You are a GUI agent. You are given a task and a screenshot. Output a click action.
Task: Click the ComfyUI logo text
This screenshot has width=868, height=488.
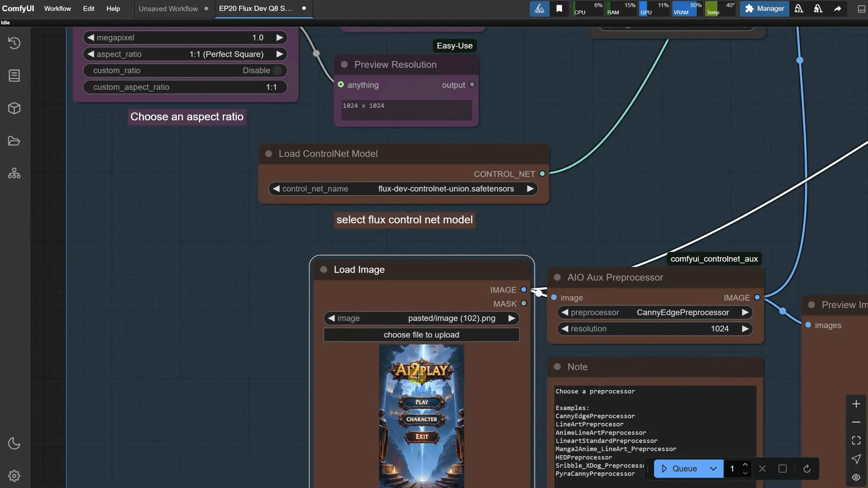(x=18, y=9)
